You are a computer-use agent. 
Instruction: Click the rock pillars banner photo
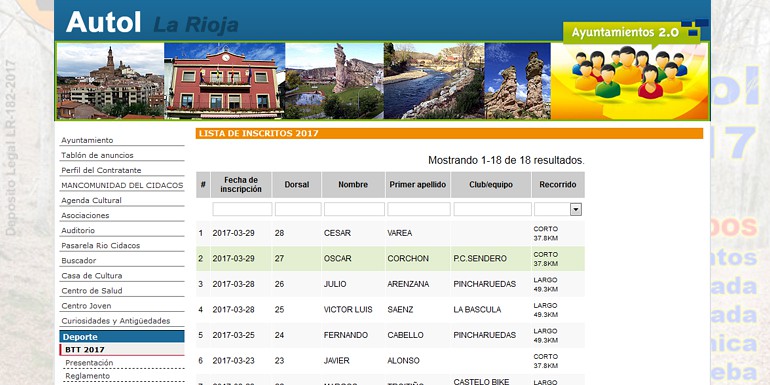point(518,81)
